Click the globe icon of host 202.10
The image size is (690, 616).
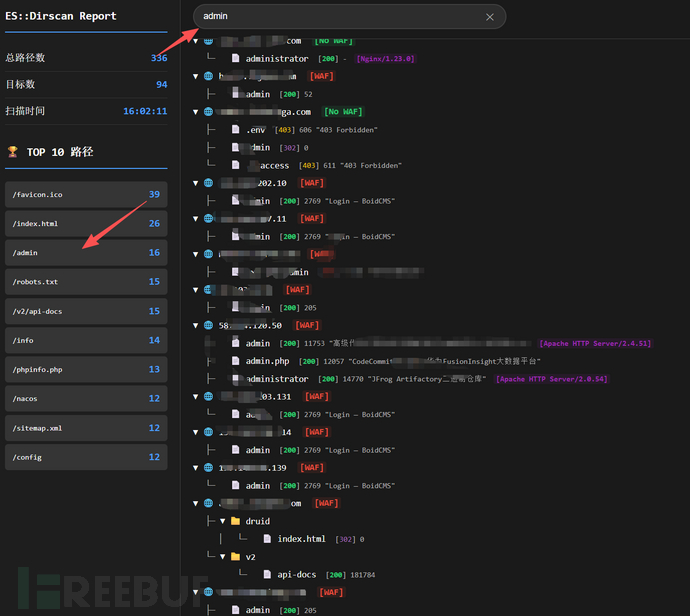pos(209,183)
